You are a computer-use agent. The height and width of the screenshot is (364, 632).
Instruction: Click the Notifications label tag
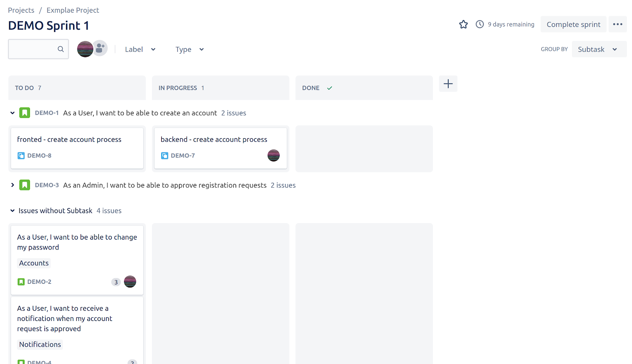click(x=40, y=345)
